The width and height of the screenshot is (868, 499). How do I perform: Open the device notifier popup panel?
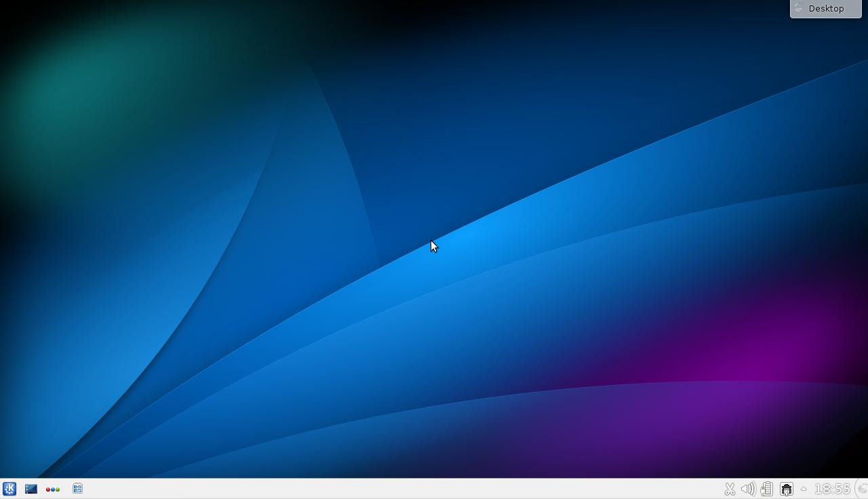tap(787, 489)
